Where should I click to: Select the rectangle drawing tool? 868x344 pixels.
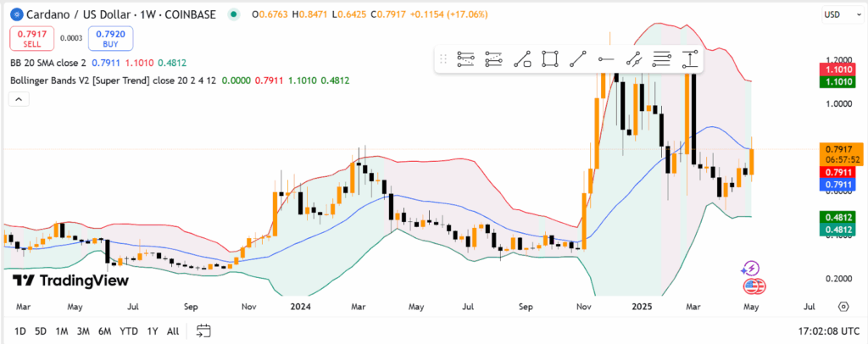[550, 58]
